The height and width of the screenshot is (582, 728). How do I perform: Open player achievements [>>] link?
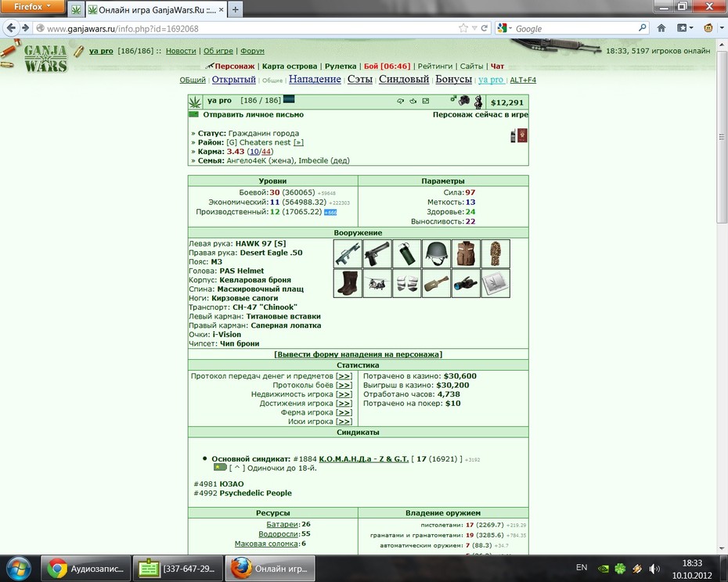point(344,404)
